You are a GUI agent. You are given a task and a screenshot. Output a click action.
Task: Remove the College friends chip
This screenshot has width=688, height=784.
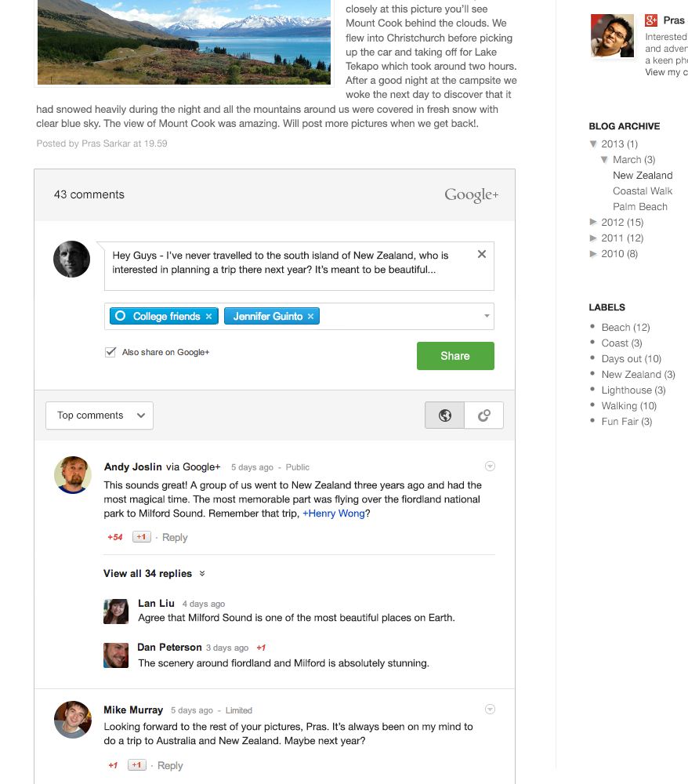coord(208,317)
